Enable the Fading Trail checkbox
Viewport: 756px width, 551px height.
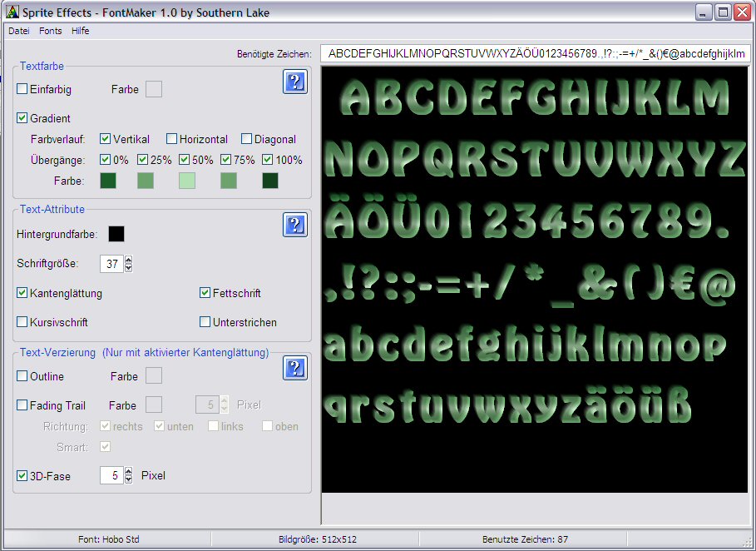[x=22, y=405]
